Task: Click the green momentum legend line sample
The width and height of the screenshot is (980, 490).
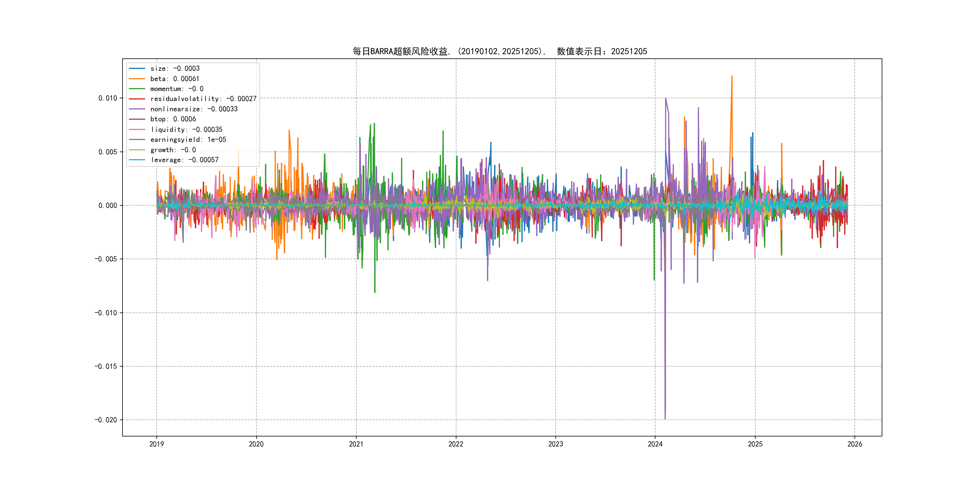Action: point(137,89)
